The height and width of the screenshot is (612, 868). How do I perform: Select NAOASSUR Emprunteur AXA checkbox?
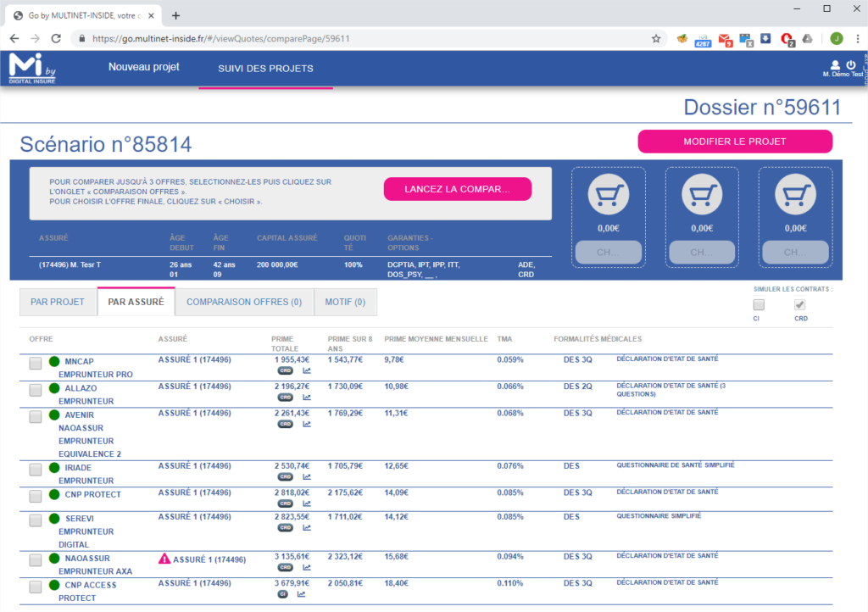click(36, 560)
